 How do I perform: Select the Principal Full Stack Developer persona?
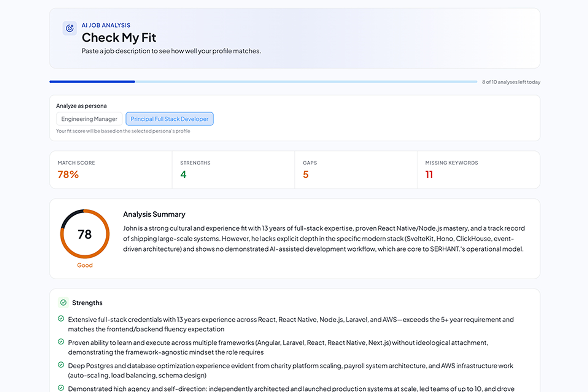point(169,119)
